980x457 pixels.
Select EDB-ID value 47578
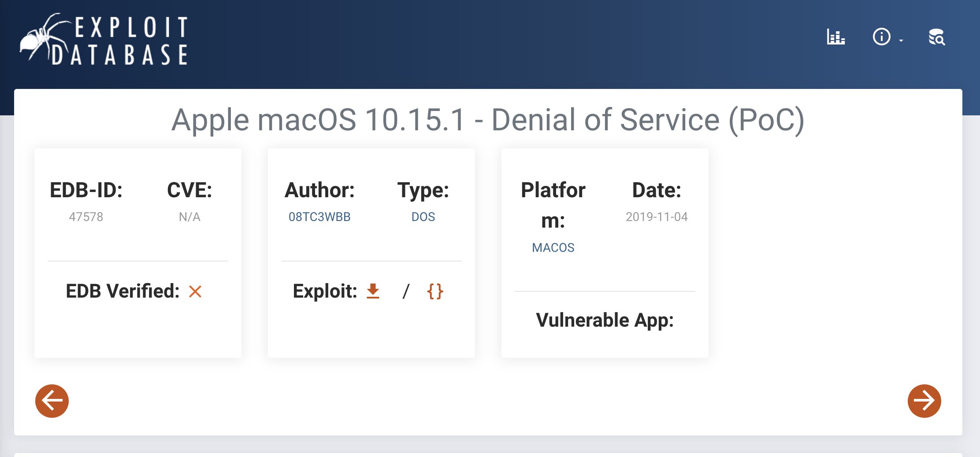click(86, 217)
